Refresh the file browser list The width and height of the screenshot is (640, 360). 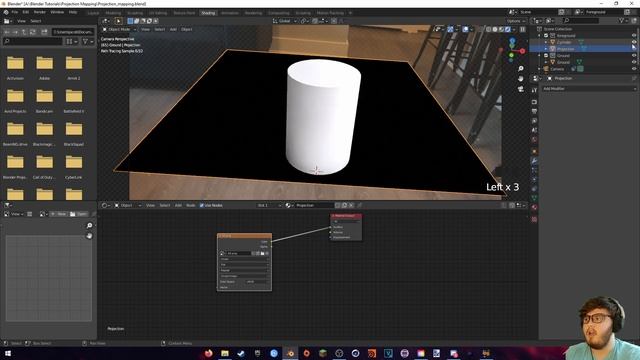pos(33,32)
